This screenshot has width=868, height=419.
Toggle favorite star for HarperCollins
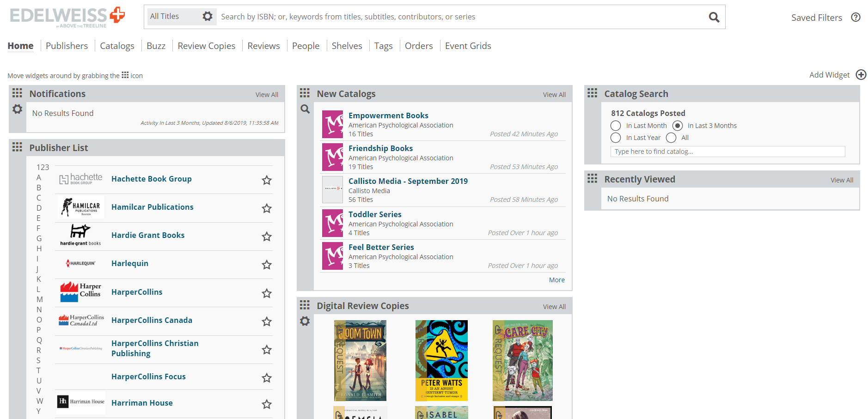click(267, 293)
